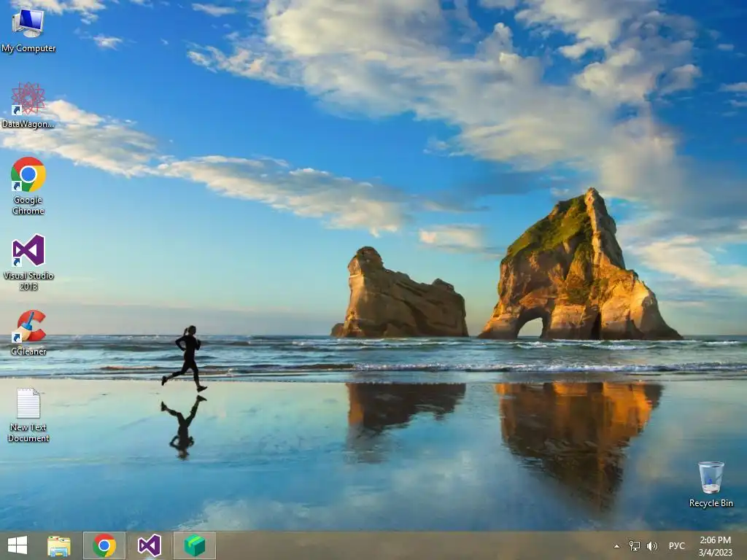Image resolution: width=747 pixels, height=560 pixels.
Task: Show hidden tray icons arrow
Action: click(x=616, y=546)
